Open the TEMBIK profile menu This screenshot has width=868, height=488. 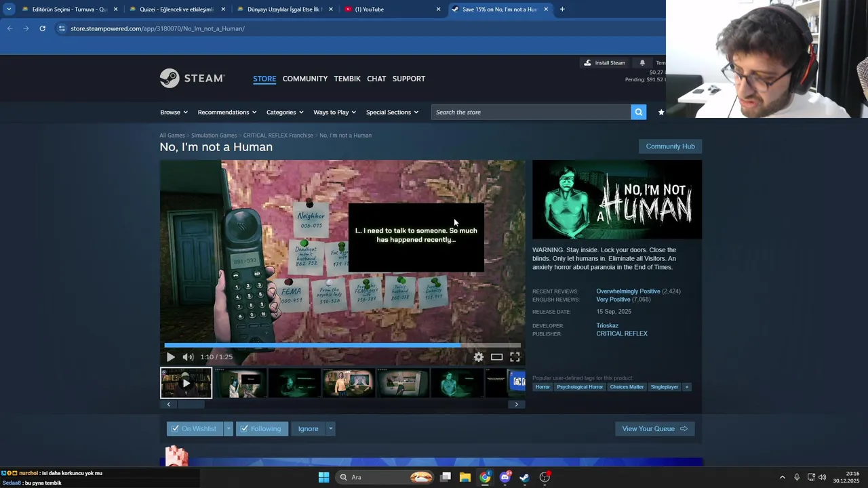click(347, 79)
